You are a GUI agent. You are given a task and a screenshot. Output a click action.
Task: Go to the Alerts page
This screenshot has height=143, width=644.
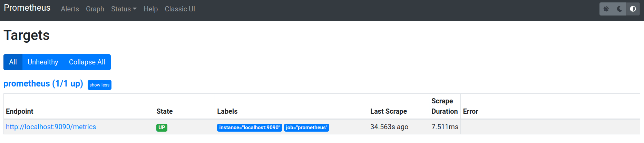[70, 9]
